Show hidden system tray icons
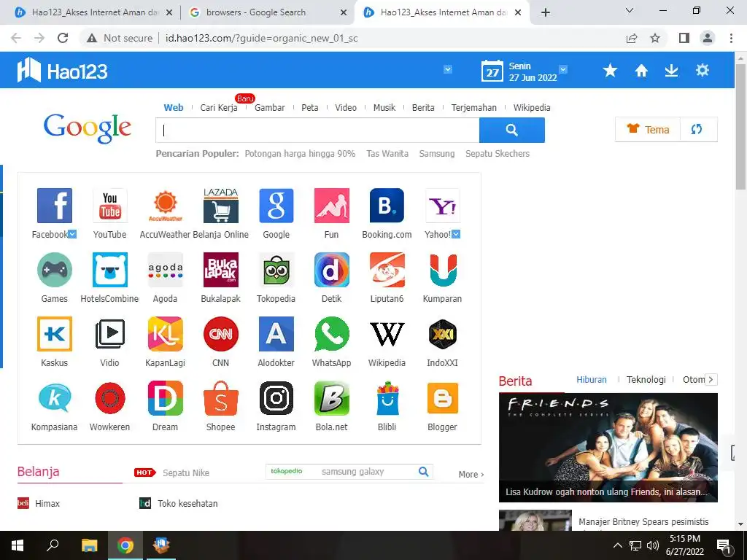This screenshot has height=560, width=747. tap(617, 545)
